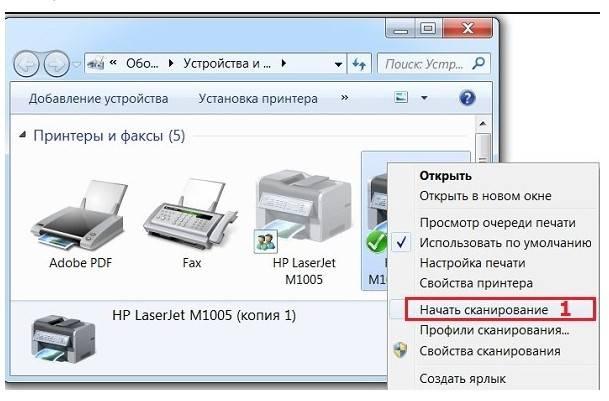Select the Adobe PDF printer icon
Viewport: 609px width, 401px height.
(80, 216)
